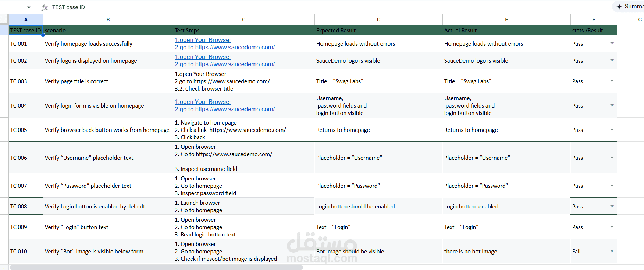644x270 pixels.
Task: Select the 'TC 005' cell
Action: (26, 130)
